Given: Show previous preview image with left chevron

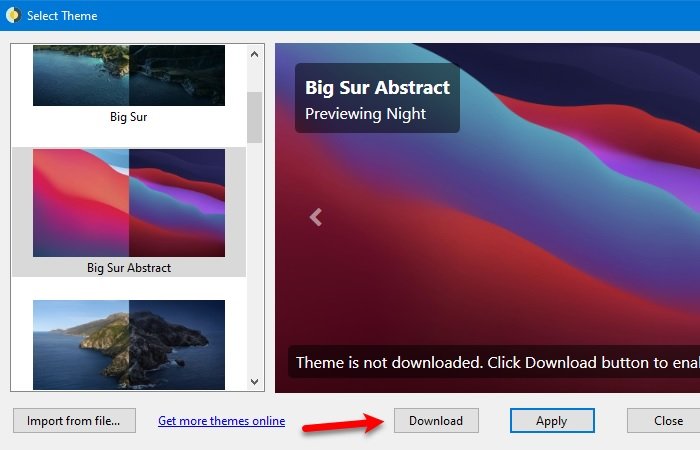Looking at the screenshot, I should pyautogui.click(x=316, y=217).
